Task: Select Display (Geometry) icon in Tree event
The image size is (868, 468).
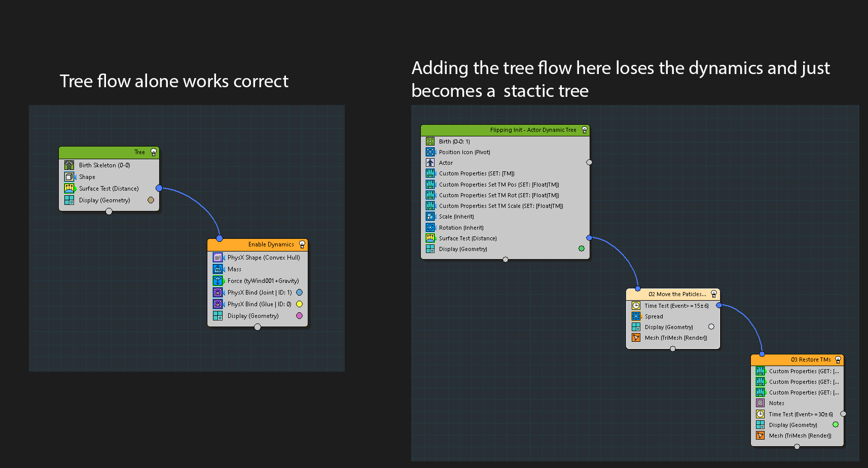Action: pos(69,200)
